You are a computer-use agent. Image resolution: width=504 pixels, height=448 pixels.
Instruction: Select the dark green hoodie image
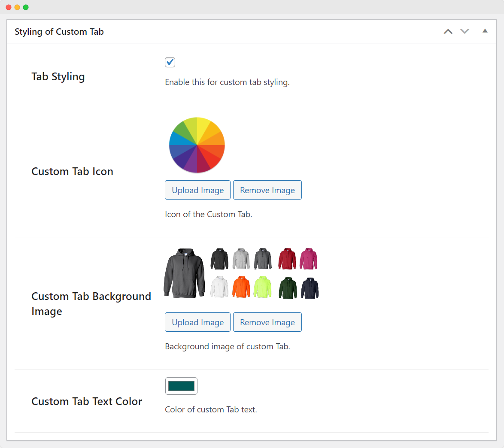point(288,288)
